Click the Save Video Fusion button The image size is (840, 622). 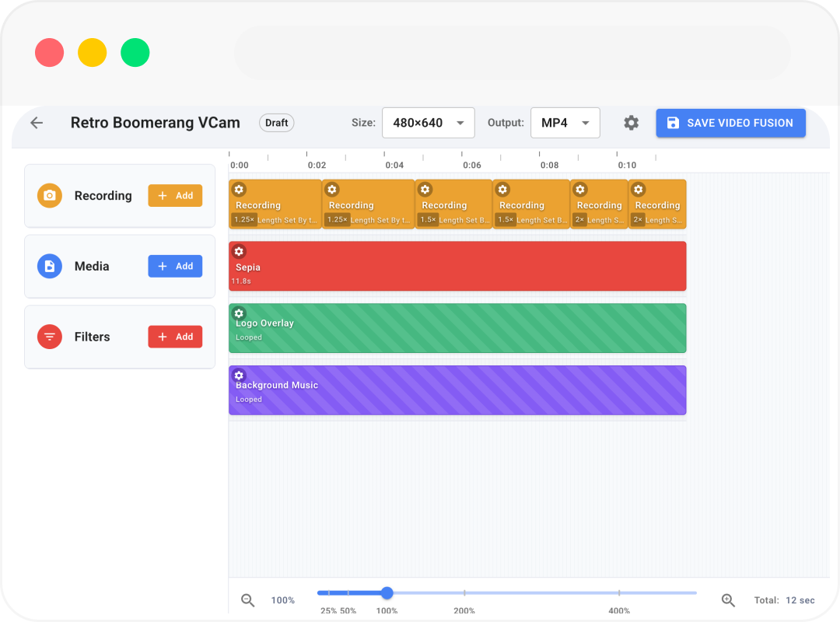[x=730, y=123]
